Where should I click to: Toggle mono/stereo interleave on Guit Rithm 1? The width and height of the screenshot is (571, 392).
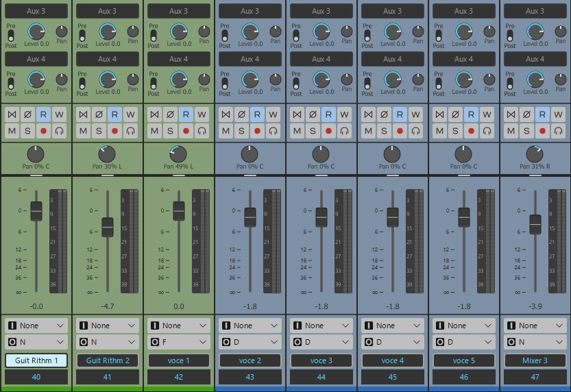12,114
